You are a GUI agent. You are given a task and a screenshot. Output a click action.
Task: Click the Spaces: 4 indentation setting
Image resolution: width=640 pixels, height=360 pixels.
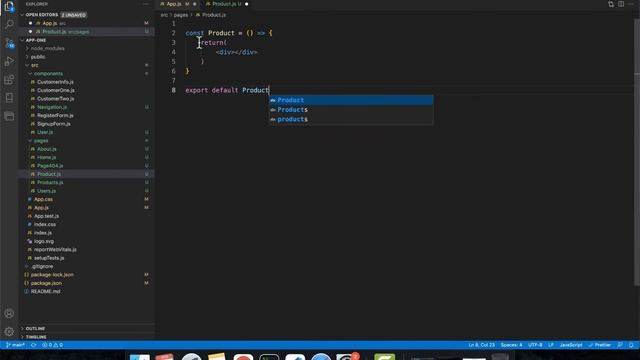(511, 345)
